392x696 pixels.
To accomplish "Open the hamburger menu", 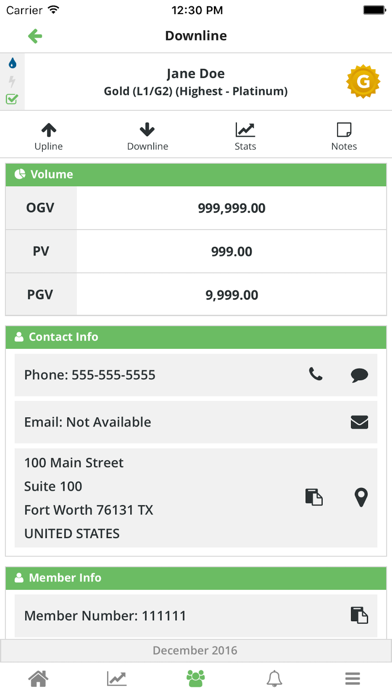I will (x=352, y=678).
